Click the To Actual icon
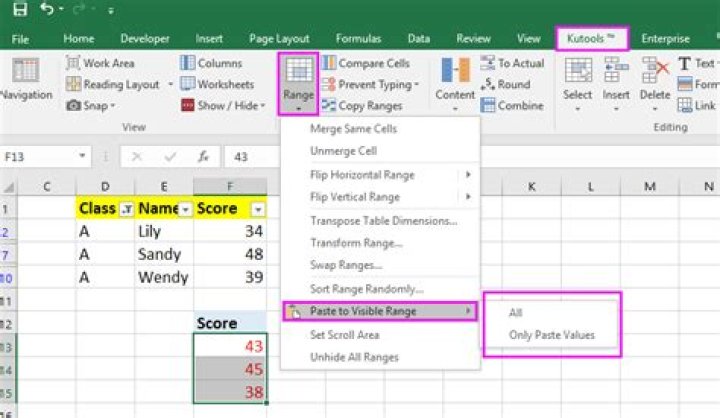 pos(487,63)
